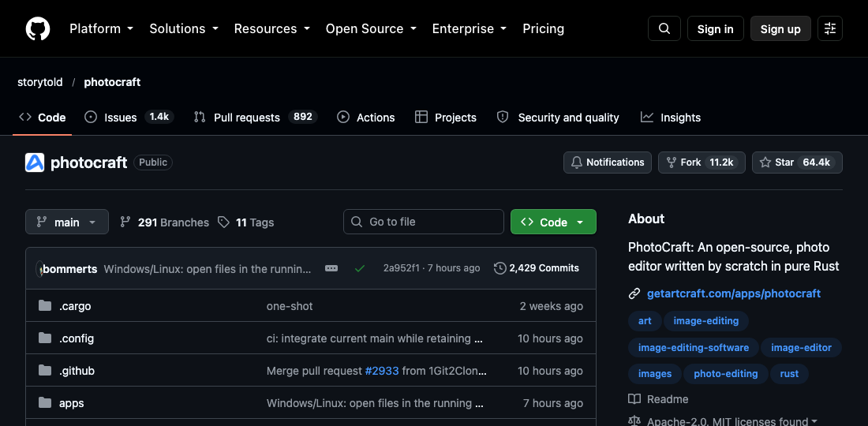Select the image-editing topic tag
The height and width of the screenshot is (426, 868).
[x=705, y=321]
